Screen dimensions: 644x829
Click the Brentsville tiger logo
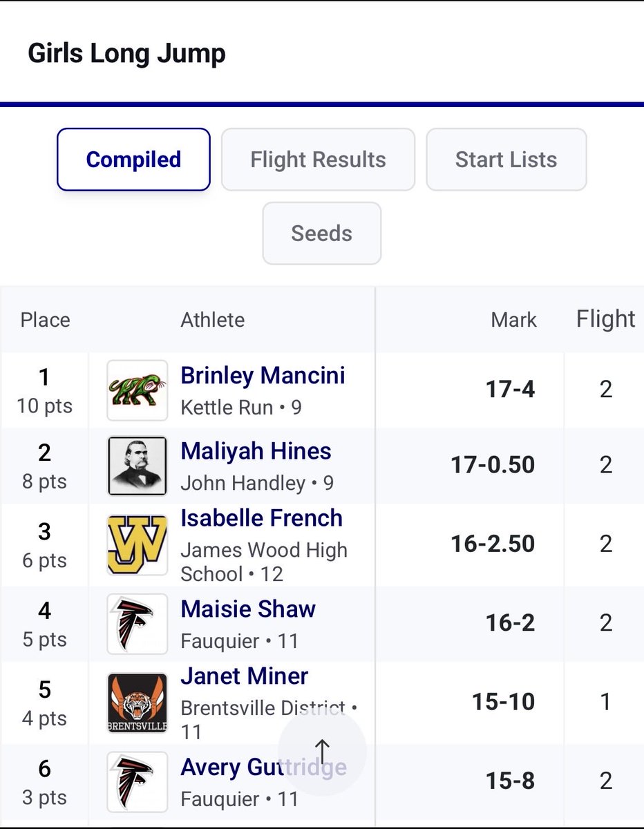click(137, 703)
